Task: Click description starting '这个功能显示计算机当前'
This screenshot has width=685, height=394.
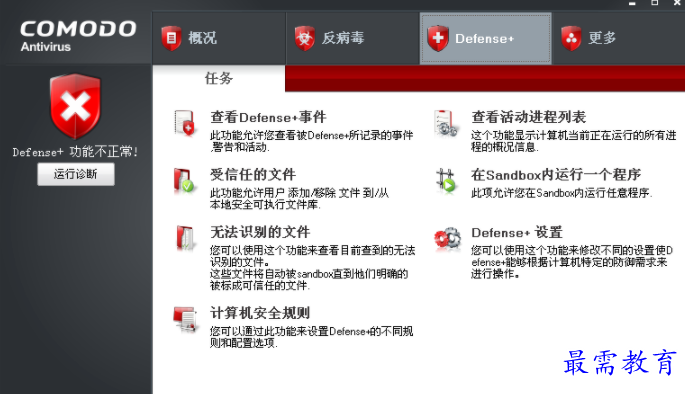Action: [574, 141]
